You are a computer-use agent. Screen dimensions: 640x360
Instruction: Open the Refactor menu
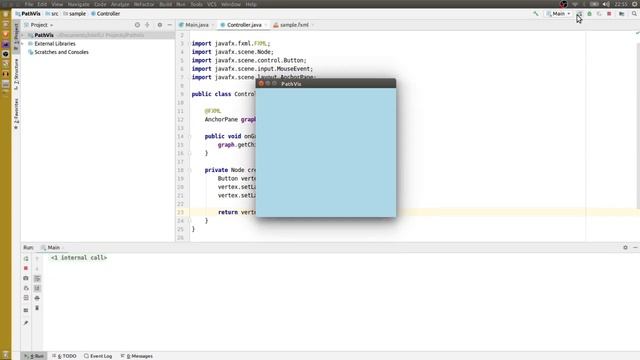pyautogui.click(x=144, y=4)
